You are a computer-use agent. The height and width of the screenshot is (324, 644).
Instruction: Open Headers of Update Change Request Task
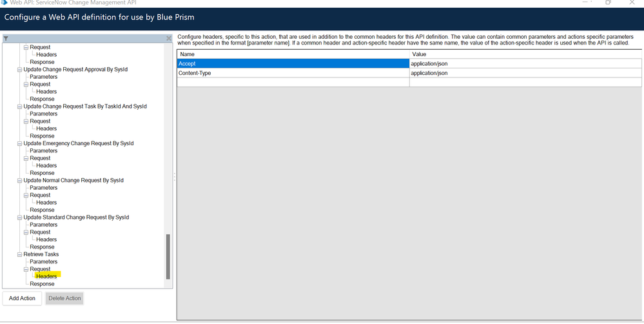[46, 128]
